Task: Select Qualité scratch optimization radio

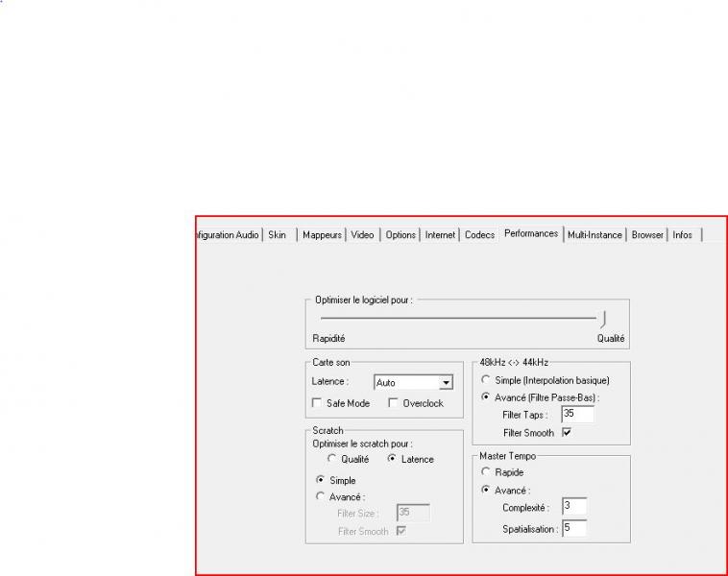Action: 333,459
